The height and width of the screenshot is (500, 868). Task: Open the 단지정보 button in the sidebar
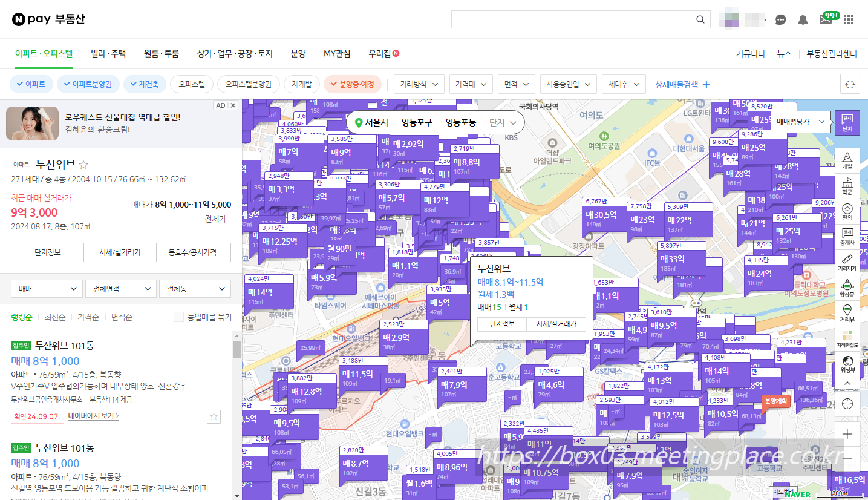tap(47, 252)
